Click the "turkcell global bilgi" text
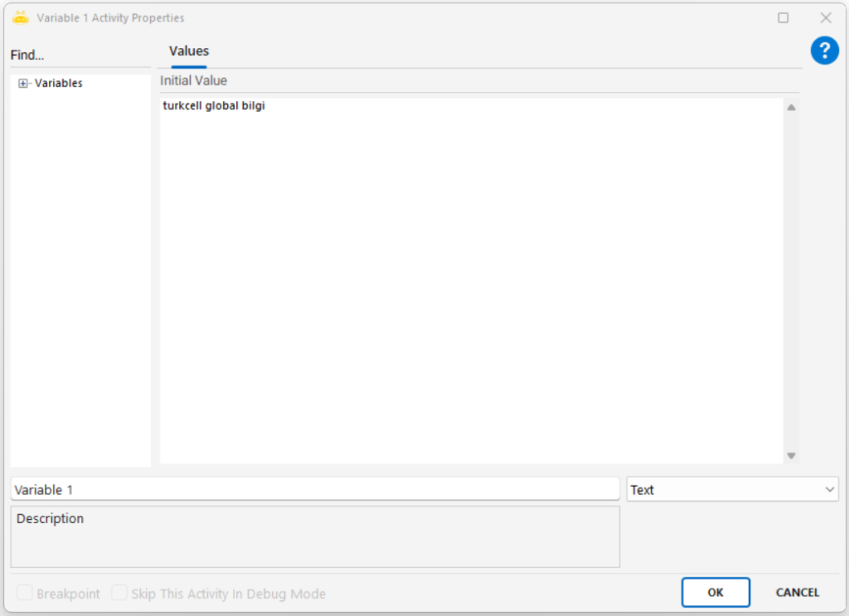This screenshot has width=849, height=616. click(214, 106)
